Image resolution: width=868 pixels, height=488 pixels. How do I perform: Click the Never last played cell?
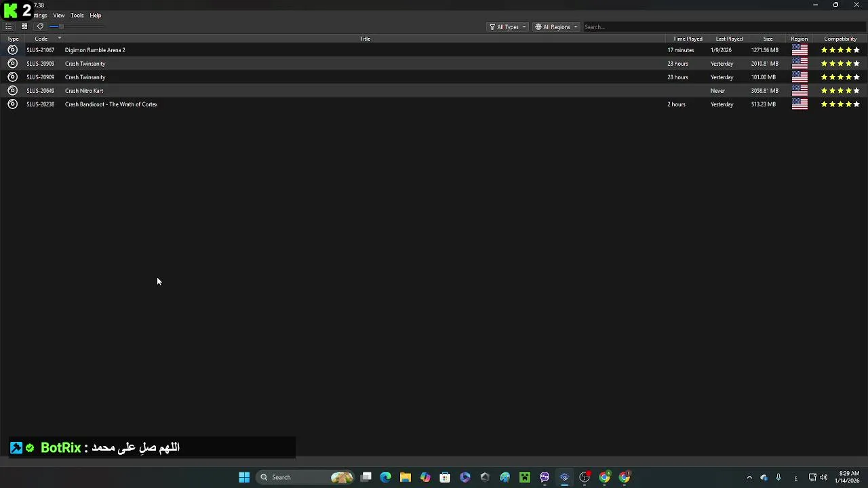[x=717, y=91]
